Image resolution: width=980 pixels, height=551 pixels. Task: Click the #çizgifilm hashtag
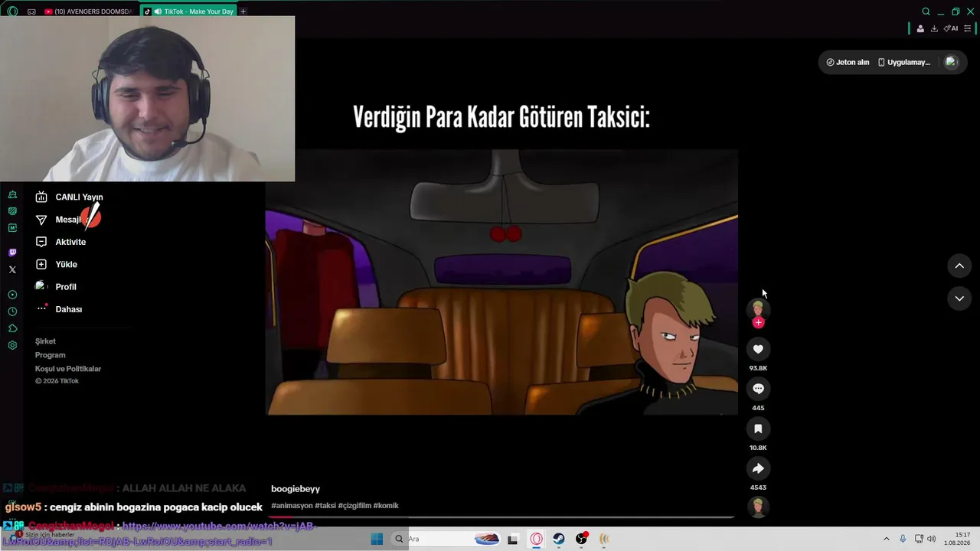(354, 506)
